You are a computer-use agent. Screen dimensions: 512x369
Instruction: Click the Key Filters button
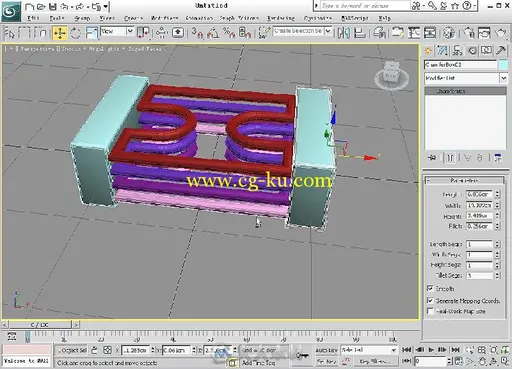tap(375, 361)
